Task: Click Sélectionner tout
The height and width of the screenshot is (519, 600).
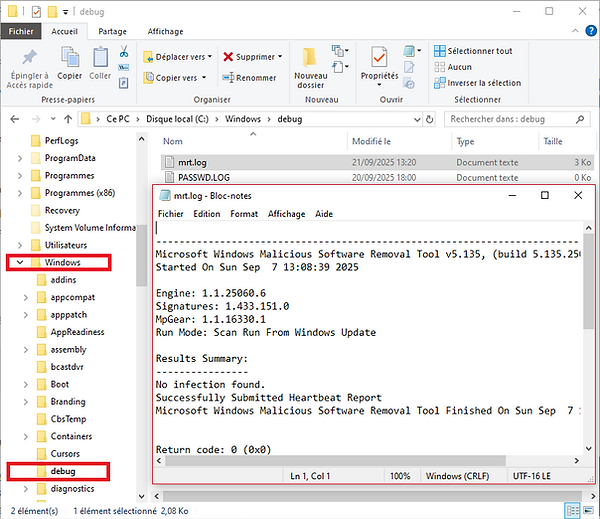Action: click(x=473, y=51)
